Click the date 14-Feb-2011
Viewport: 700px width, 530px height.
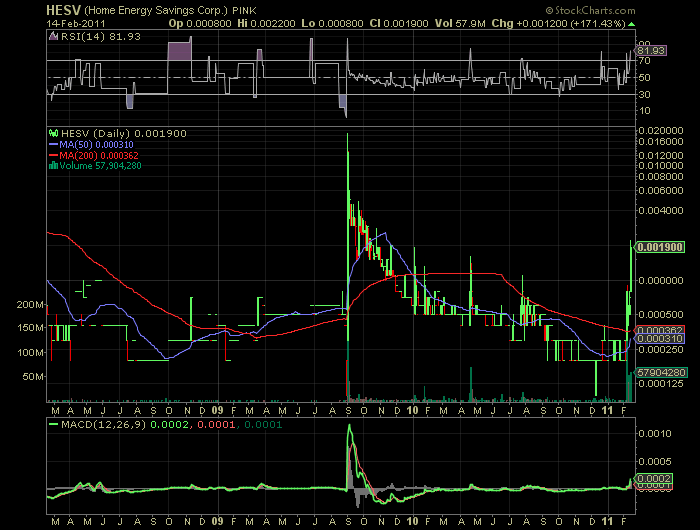click(76, 24)
